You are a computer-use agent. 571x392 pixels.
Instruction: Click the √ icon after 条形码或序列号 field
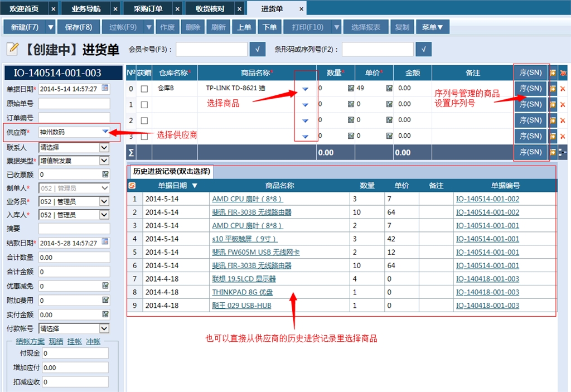[423, 49]
